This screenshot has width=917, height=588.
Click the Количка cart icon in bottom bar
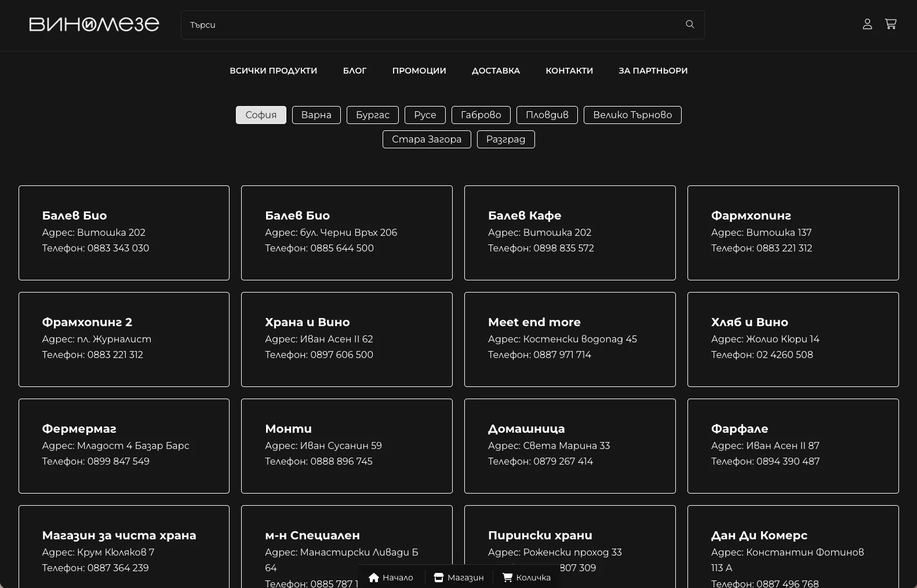pyautogui.click(x=507, y=578)
